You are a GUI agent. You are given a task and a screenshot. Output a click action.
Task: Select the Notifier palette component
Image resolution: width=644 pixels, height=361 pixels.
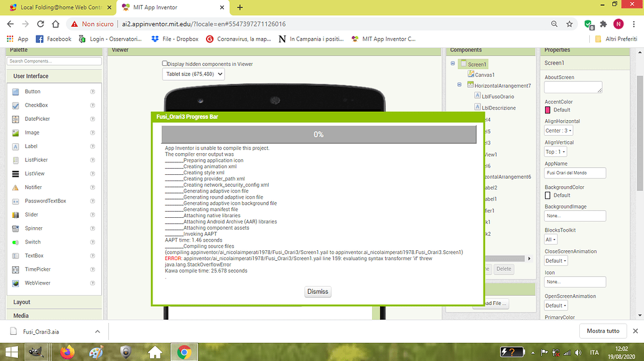[x=33, y=187]
